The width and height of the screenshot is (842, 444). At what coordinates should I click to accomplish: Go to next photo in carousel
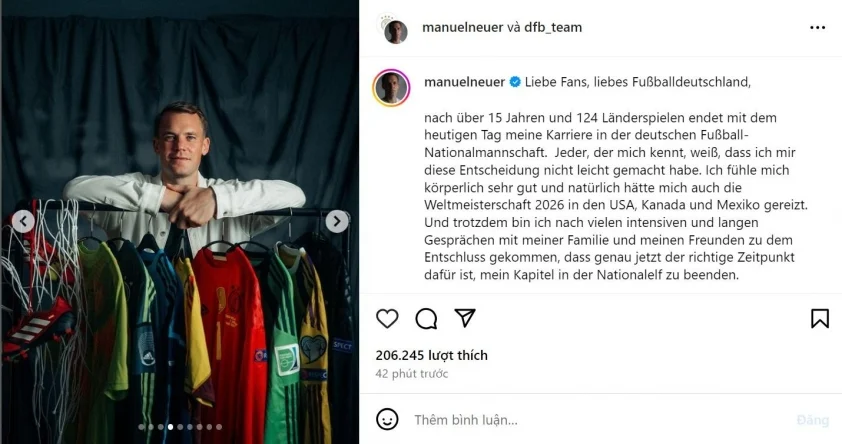[x=339, y=222]
